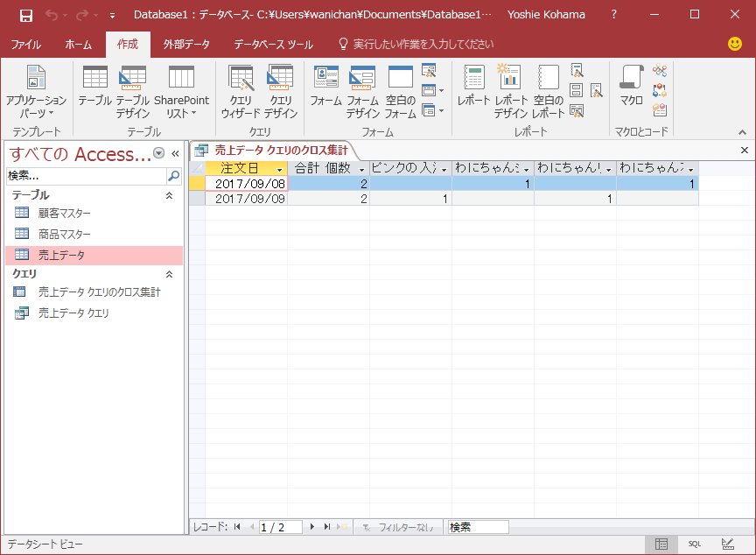
Task: Go to next record button
Action: tap(312, 527)
